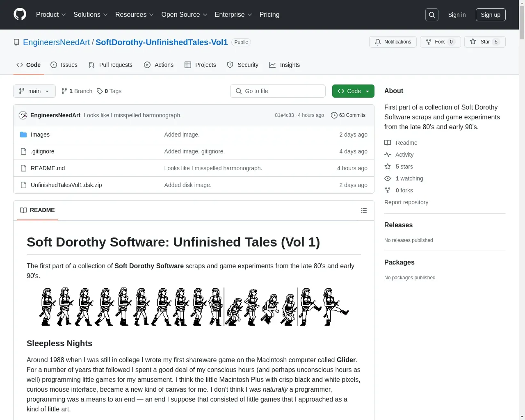
Task: Click the walking sprite animation image
Action: pyautogui.click(x=194, y=307)
